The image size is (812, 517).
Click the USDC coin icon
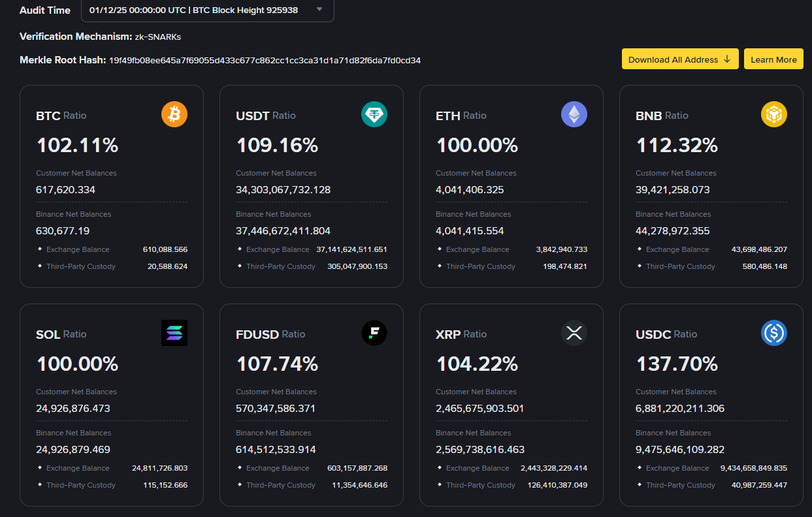tap(774, 333)
